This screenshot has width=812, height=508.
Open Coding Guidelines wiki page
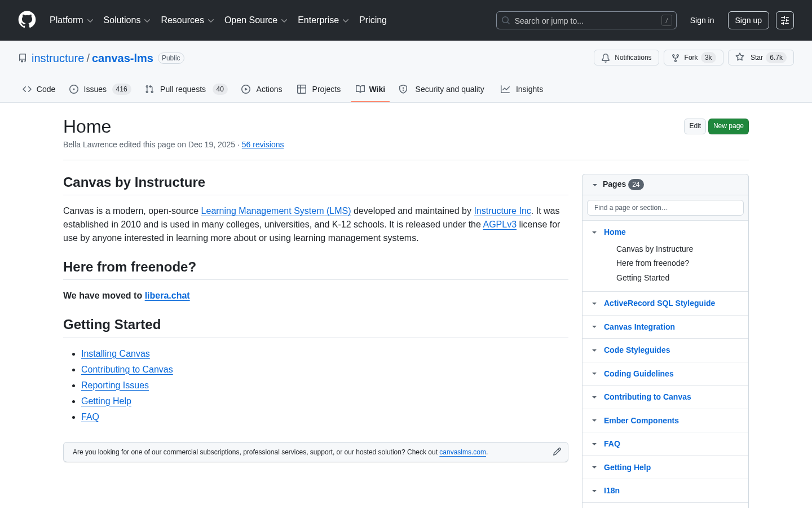[x=638, y=374]
